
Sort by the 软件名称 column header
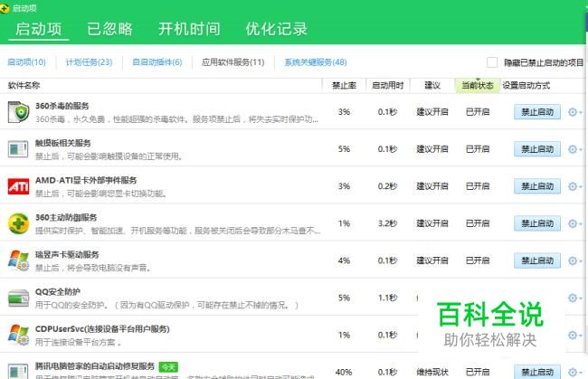24,85
